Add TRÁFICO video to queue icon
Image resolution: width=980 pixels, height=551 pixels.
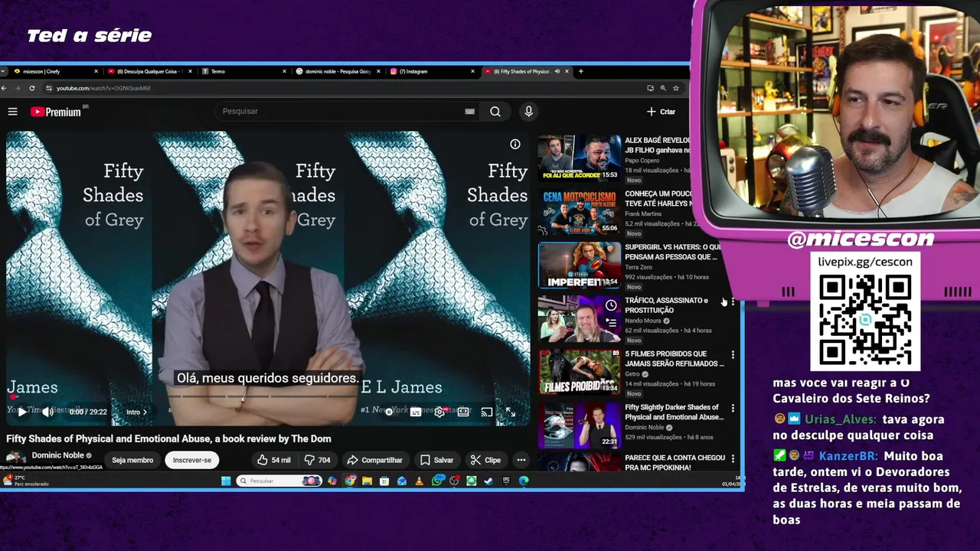[x=610, y=323]
